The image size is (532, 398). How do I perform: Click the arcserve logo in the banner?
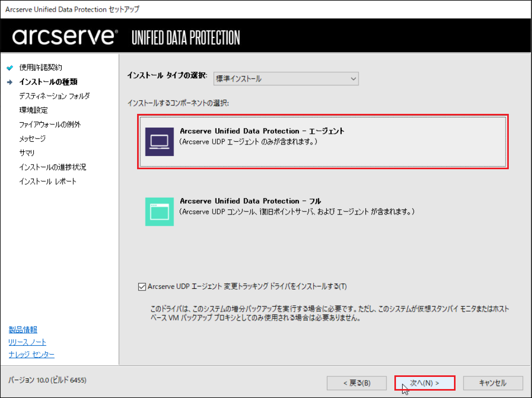65,37
